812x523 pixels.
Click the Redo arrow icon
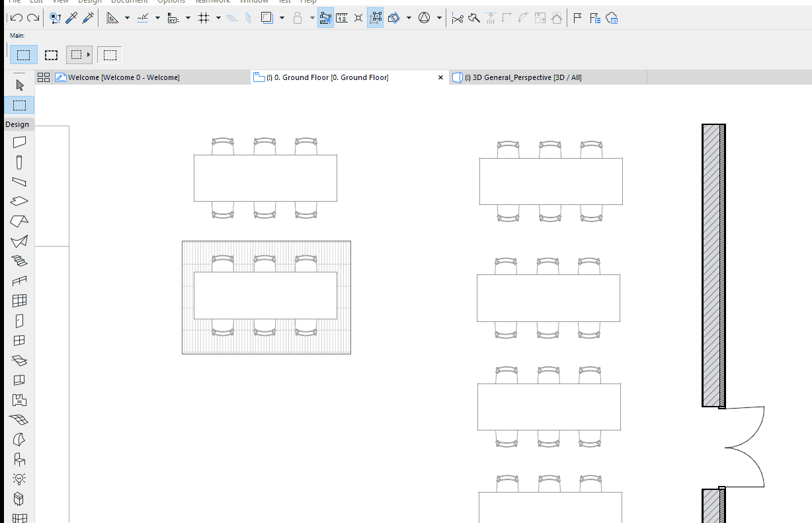point(32,19)
